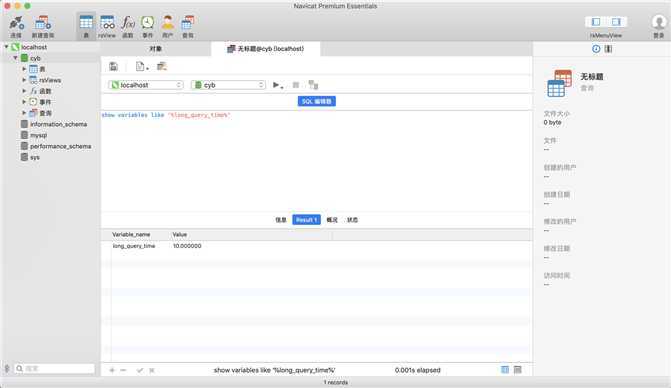Image resolution: width=671 pixels, height=388 pixels.
Task: Open the Status tab in result pane
Action: pyautogui.click(x=352, y=220)
